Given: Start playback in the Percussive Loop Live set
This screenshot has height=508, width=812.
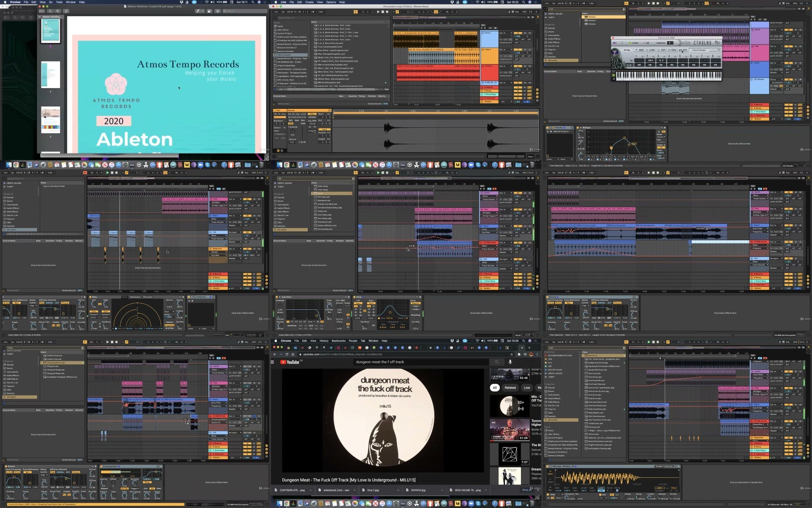Looking at the screenshot, I should pyautogui.click(x=378, y=12).
